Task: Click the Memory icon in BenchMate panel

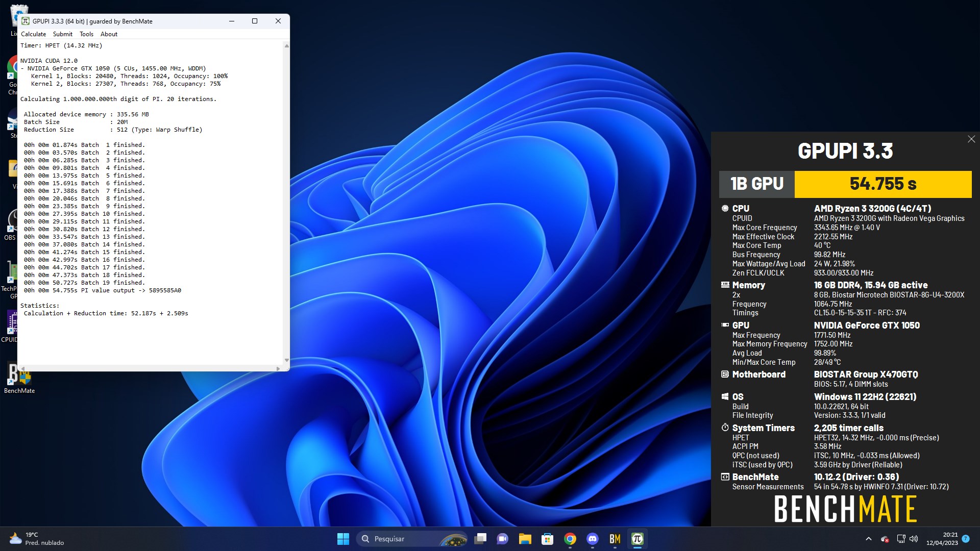Action: (x=725, y=285)
